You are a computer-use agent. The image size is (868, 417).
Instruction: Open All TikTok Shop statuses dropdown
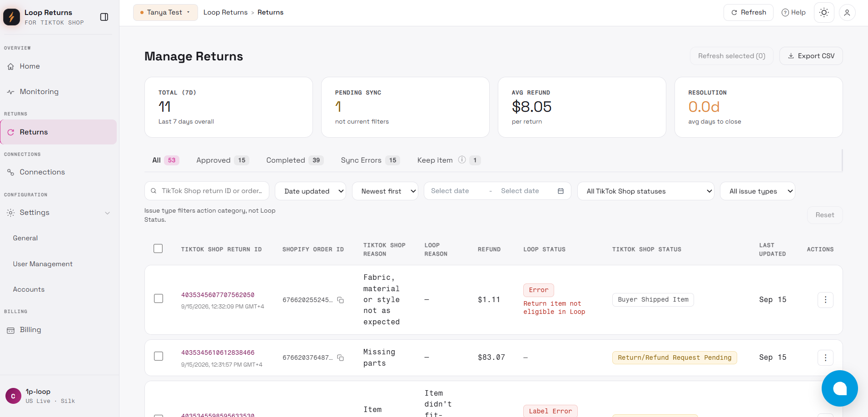point(646,191)
